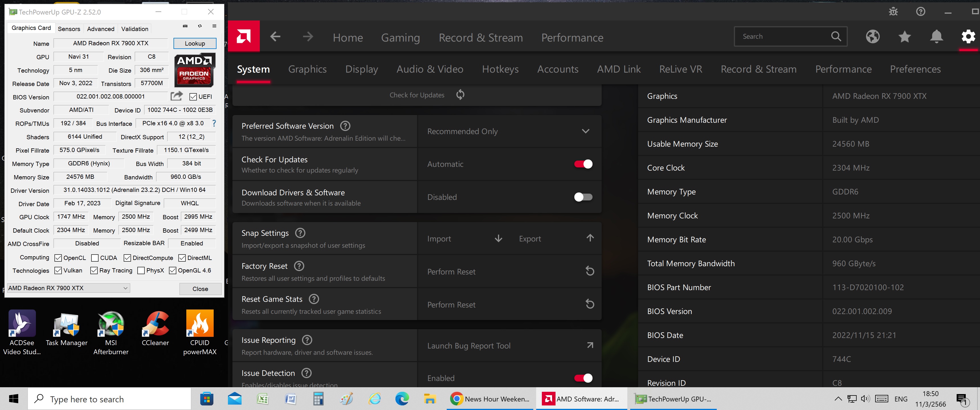Click the back arrow in AMD Software

tap(275, 37)
